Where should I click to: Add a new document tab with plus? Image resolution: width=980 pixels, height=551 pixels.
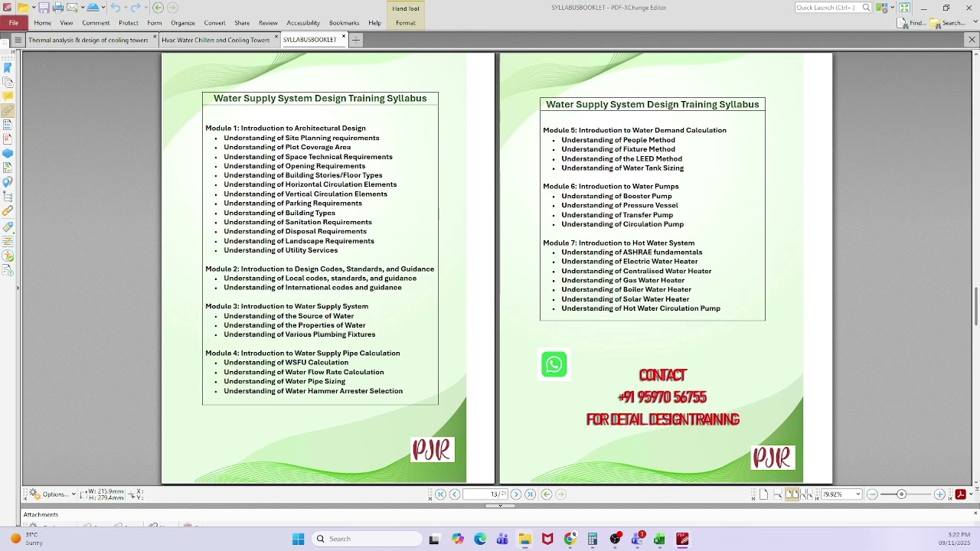(356, 40)
